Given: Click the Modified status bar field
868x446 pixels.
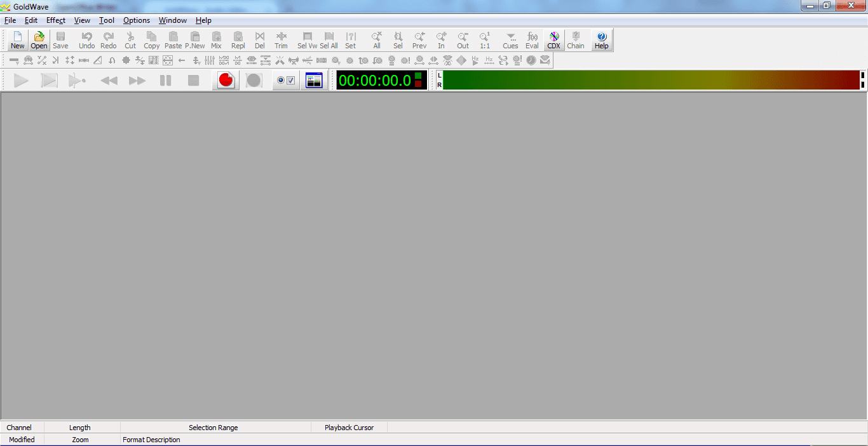Looking at the screenshot, I should click(22, 440).
